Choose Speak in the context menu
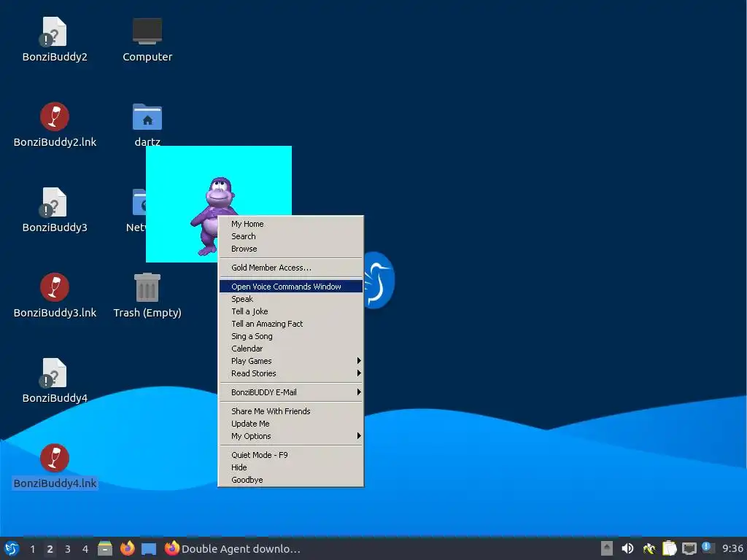The image size is (747, 560). click(x=290, y=299)
